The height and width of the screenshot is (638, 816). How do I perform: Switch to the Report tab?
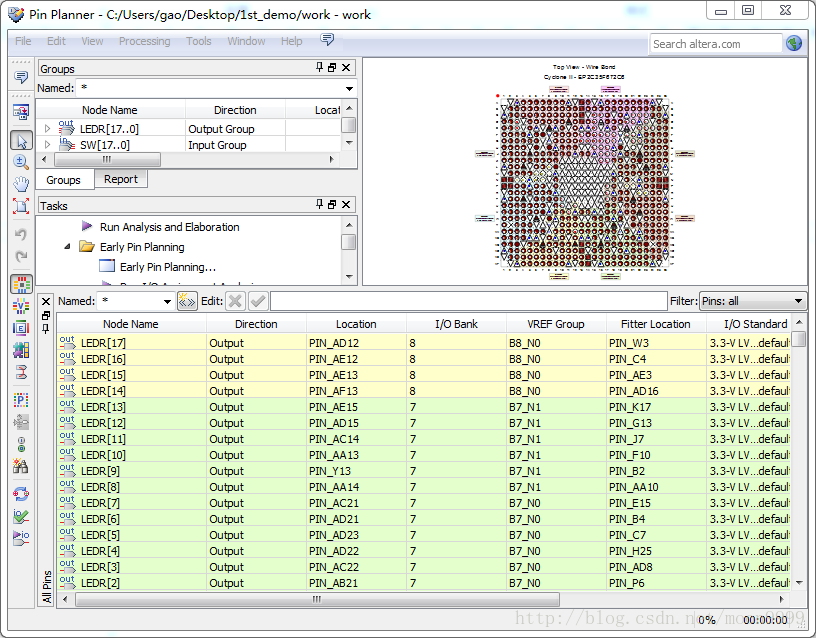coord(121,179)
